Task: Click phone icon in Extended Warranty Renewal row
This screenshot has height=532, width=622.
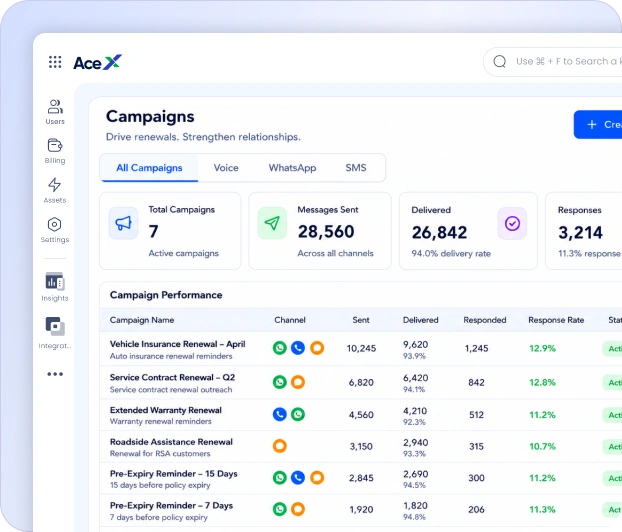Action: (x=280, y=414)
